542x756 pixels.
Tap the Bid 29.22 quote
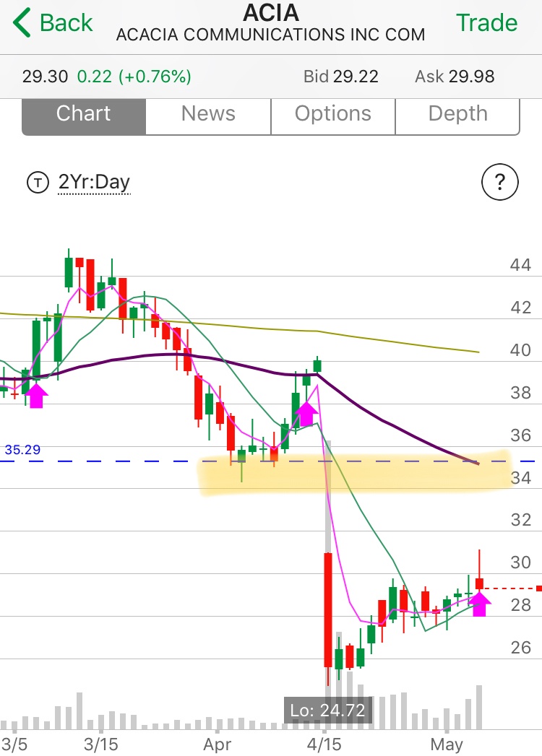[340, 77]
